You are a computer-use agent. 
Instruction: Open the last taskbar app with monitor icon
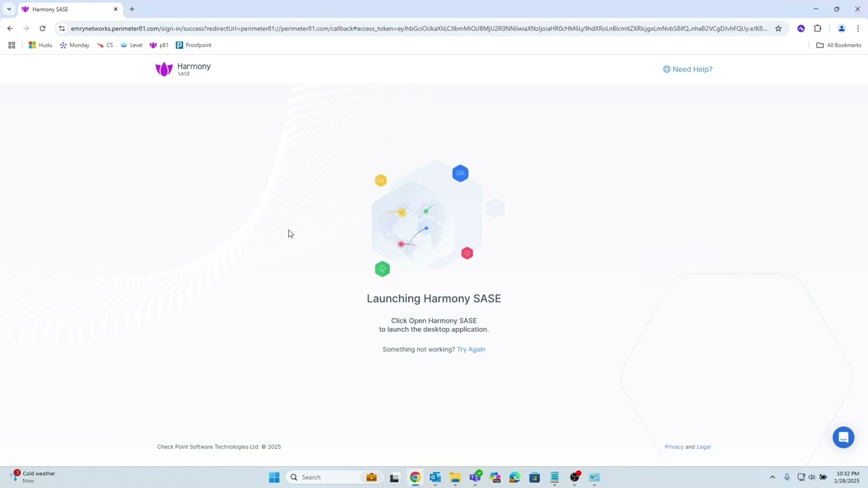pos(595,477)
